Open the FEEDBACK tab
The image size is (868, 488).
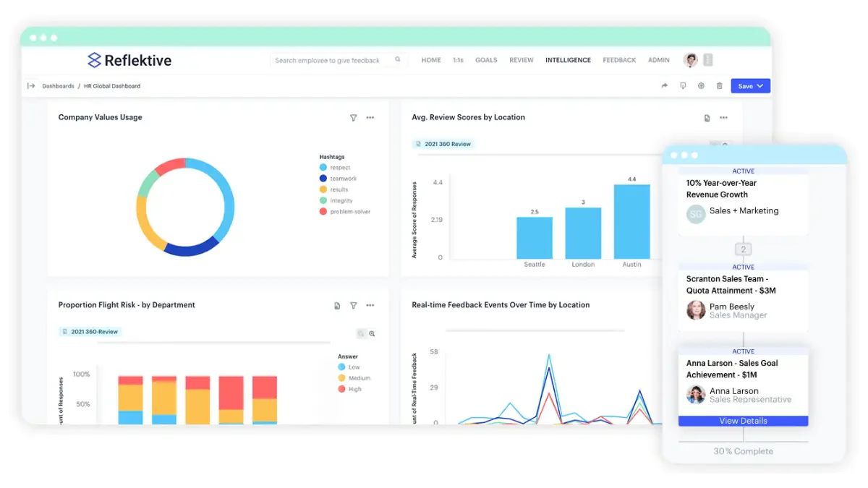[x=619, y=60]
